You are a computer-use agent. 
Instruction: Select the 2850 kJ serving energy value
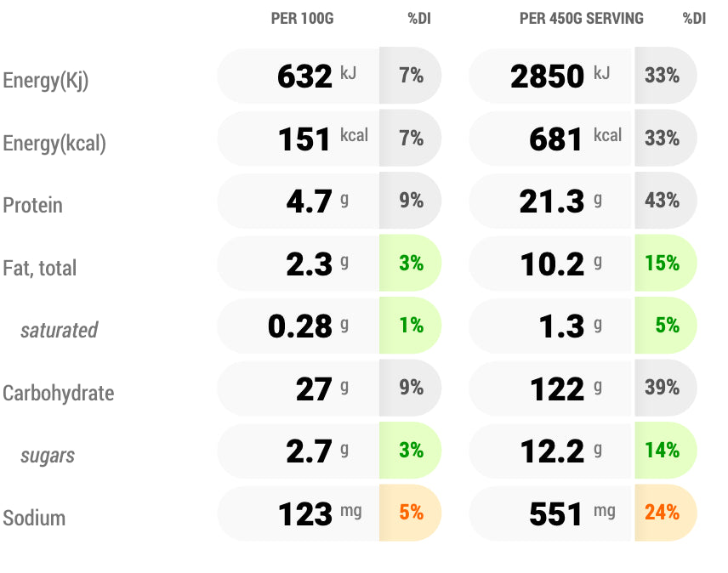tap(548, 77)
